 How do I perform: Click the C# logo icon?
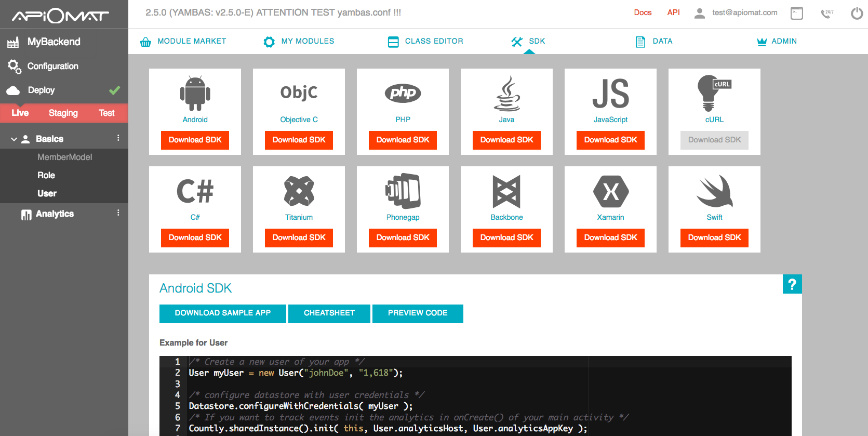195,191
